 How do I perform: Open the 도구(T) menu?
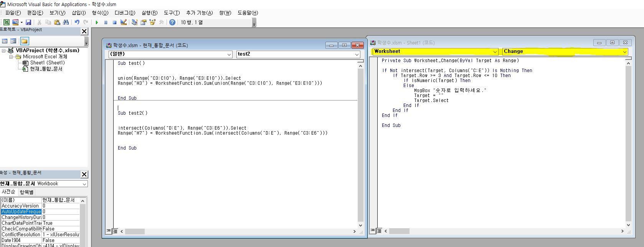click(x=172, y=13)
